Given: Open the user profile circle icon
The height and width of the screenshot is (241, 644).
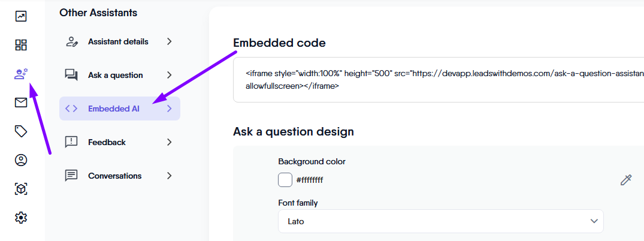Looking at the screenshot, I should click(x=21, y=160).
